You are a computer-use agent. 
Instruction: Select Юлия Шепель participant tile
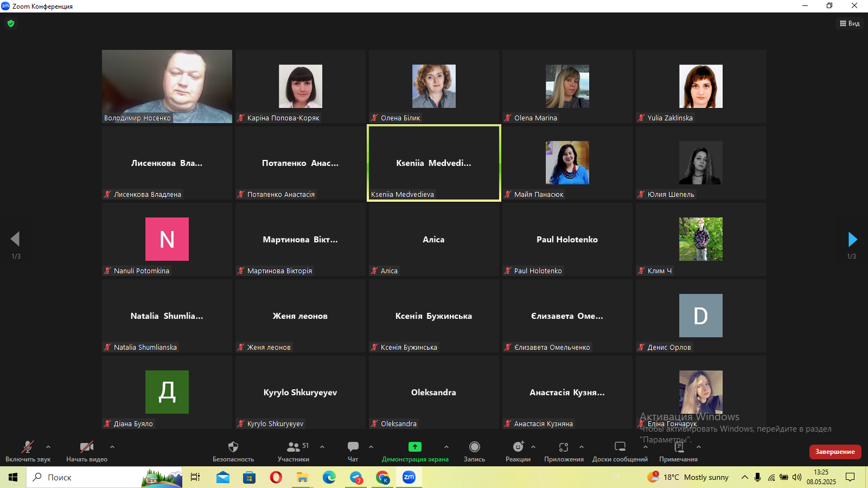[x=701, y=163]
